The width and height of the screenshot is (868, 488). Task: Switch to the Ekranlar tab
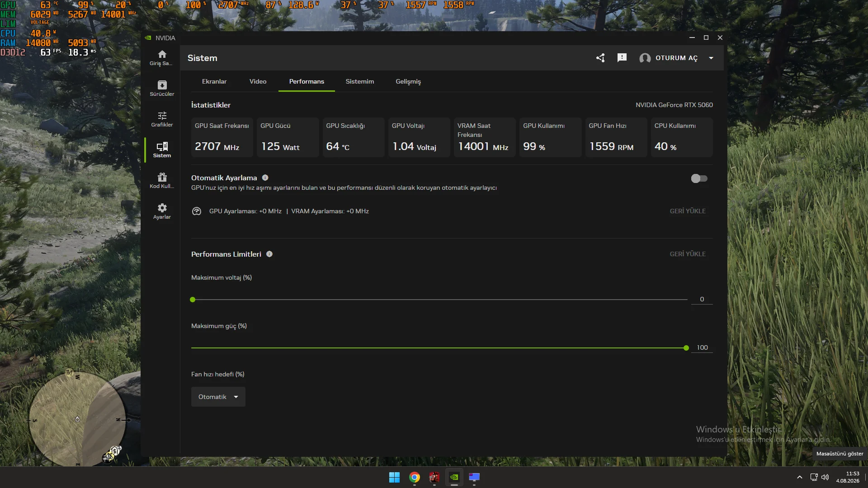pos(214,81)
